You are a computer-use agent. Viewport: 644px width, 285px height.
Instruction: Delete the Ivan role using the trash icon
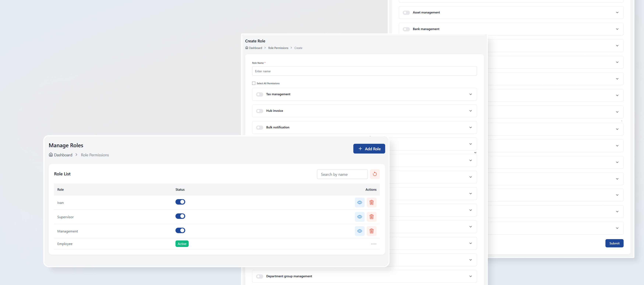pos(371,203)
